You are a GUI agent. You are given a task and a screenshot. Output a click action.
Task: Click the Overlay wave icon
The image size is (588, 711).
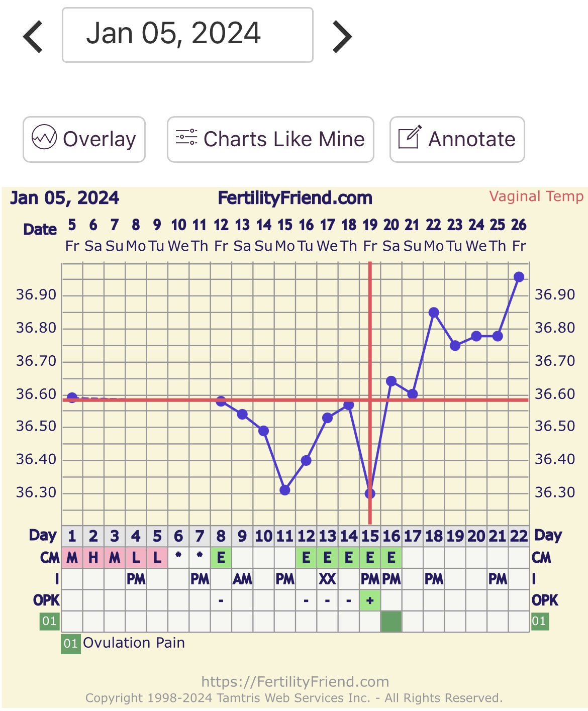[x=44, y=138]
